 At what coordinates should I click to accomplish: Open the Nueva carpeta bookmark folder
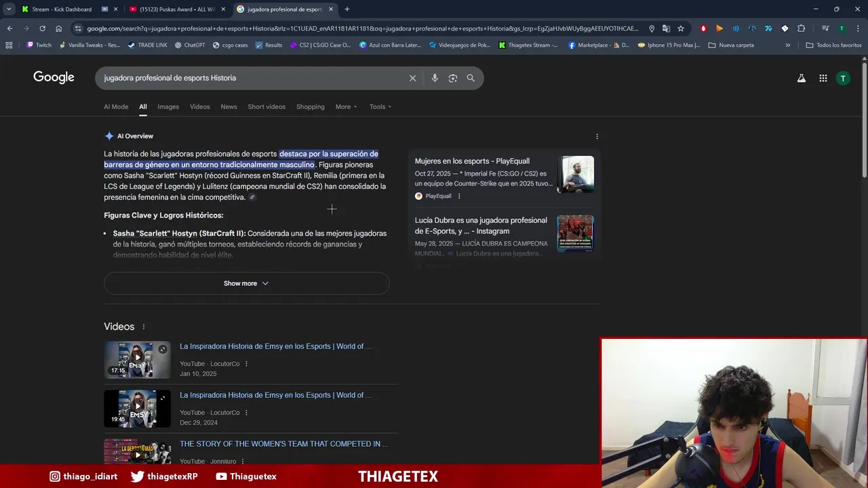[x=731, y=45]
